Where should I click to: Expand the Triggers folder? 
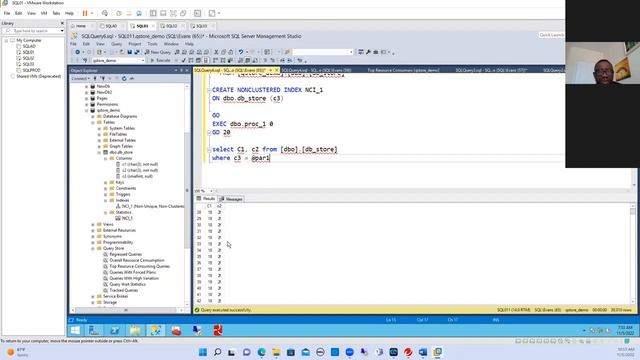pyautogui.click(x=106, y=194)
